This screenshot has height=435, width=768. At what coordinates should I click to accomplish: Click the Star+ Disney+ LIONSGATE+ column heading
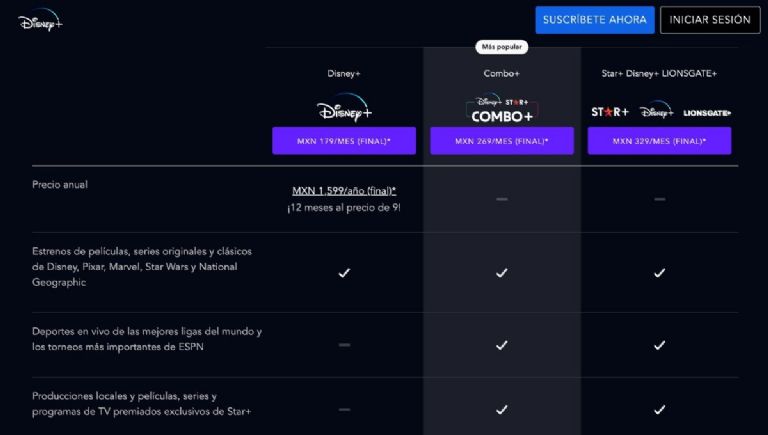pos(659,73)
